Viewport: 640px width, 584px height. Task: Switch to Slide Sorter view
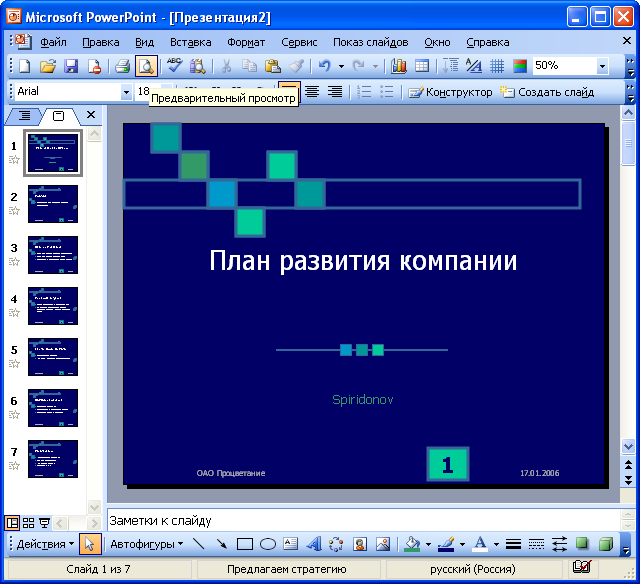click(28, 523)
